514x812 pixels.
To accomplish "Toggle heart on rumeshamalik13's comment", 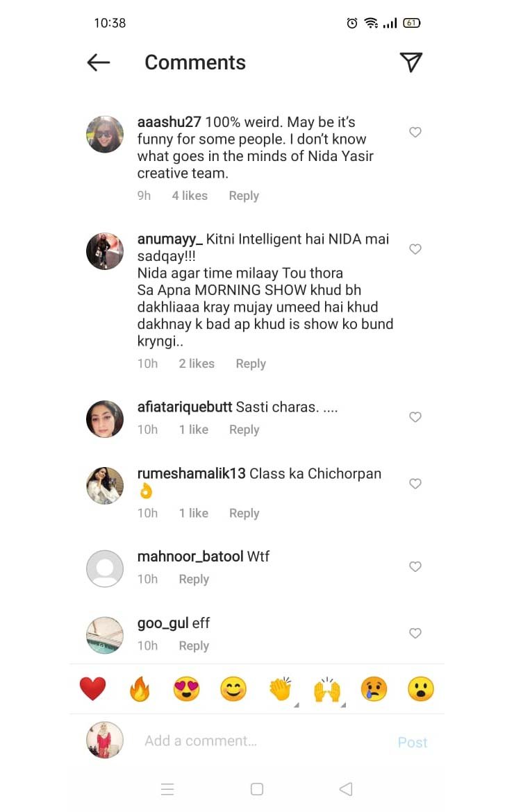I will coord(415,484).
